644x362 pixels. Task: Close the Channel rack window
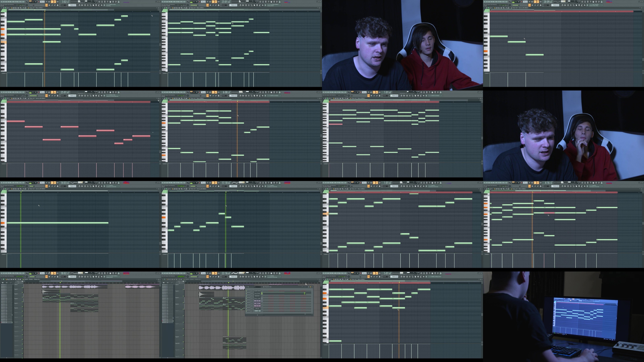312,287
